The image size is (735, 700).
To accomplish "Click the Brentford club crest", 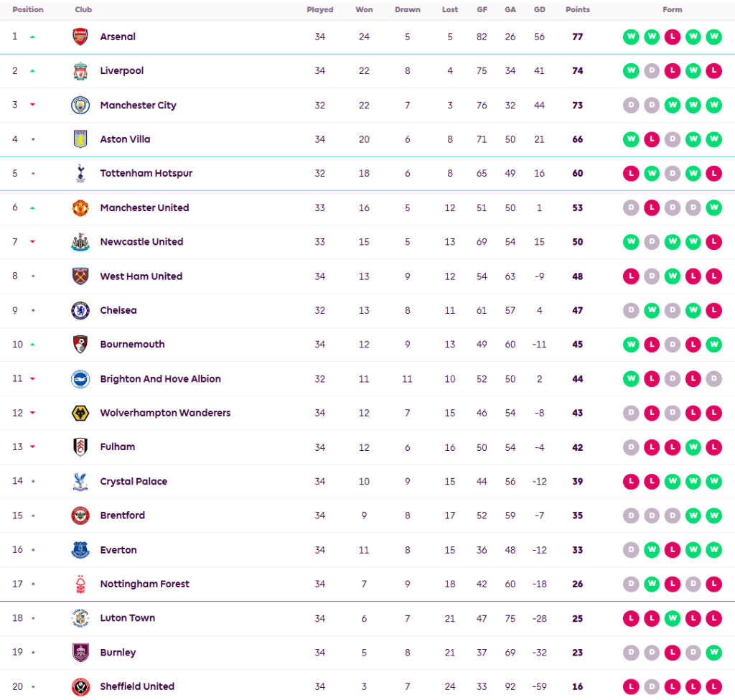I will 80,515.
